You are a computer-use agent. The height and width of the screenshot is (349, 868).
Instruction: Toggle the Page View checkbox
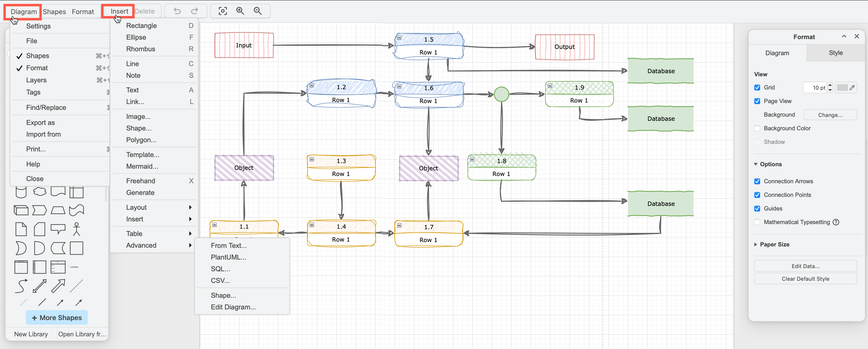pos(757,101)
